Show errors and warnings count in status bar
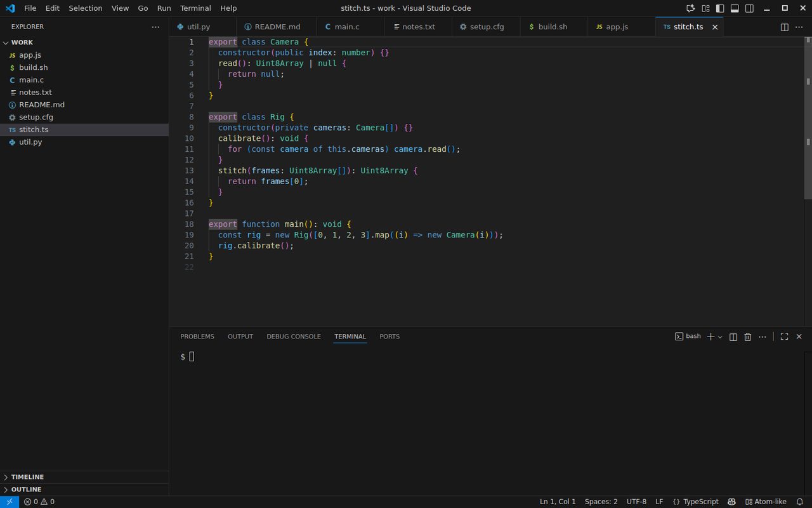This screenshot has width=812, height=508. click(x=39, y=502)
